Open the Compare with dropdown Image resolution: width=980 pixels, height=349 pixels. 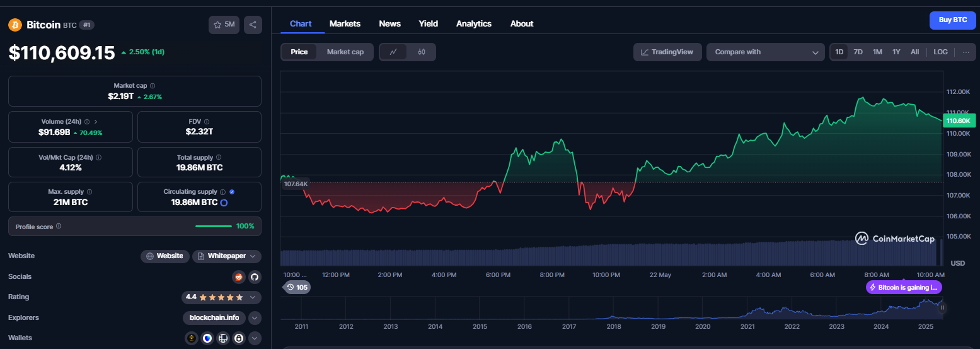point(766,52)
